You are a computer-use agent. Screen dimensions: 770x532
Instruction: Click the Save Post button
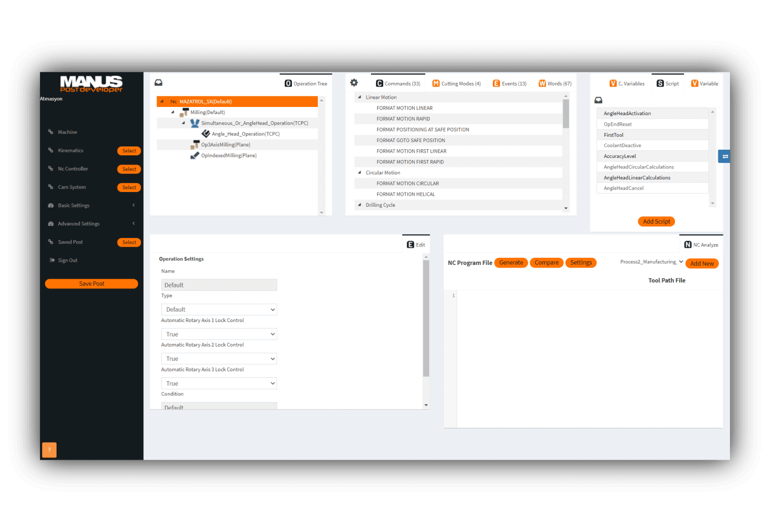coord(91,284)
